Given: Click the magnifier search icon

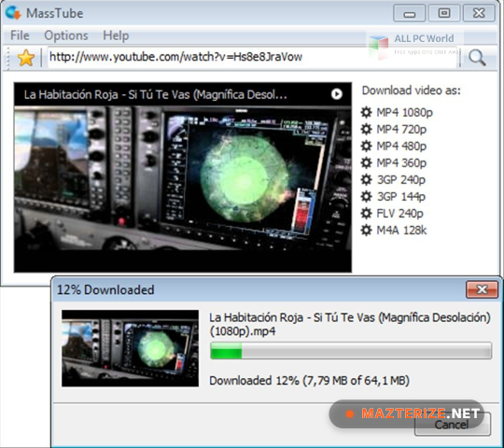Looking at the screenshot, I should click(x=477, y=58).
